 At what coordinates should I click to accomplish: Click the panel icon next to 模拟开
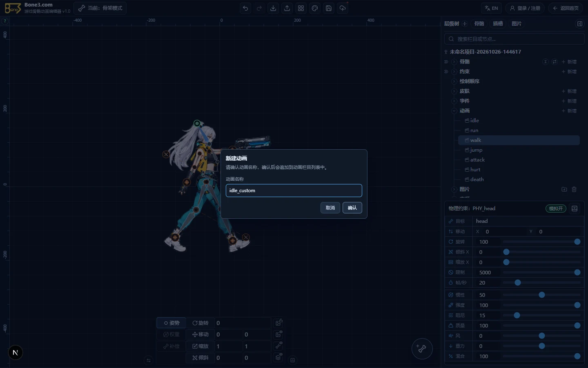(575, 209)
